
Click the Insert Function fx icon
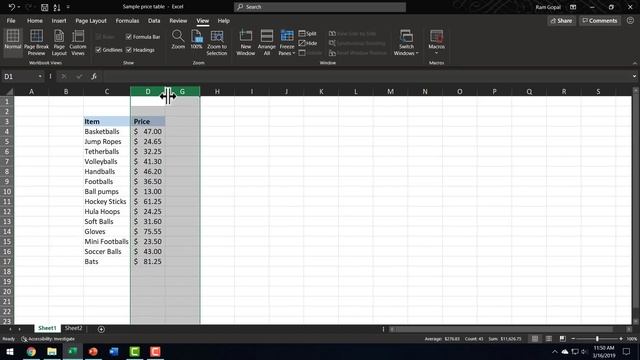pyautogui.click(x=94, y=76)
